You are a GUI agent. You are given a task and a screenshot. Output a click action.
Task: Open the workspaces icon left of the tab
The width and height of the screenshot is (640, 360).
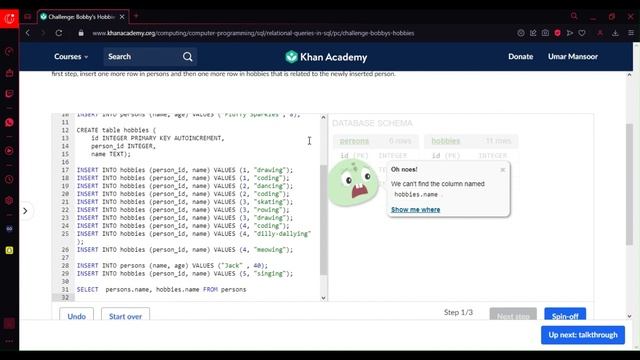(x=28, y=17)
